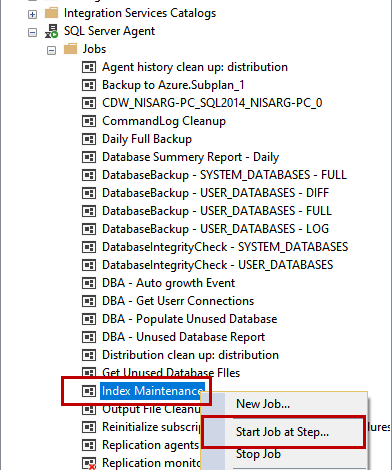Click job icon for Backup to Azure.Subplan_1
The image size is (392, 470).
click(x=89, y=85)
